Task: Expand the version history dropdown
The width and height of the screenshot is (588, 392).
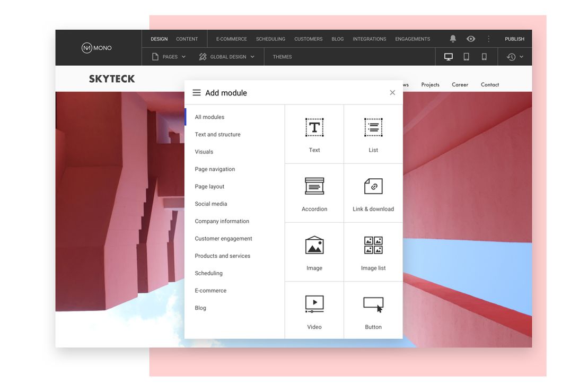Action: point(515,57)
